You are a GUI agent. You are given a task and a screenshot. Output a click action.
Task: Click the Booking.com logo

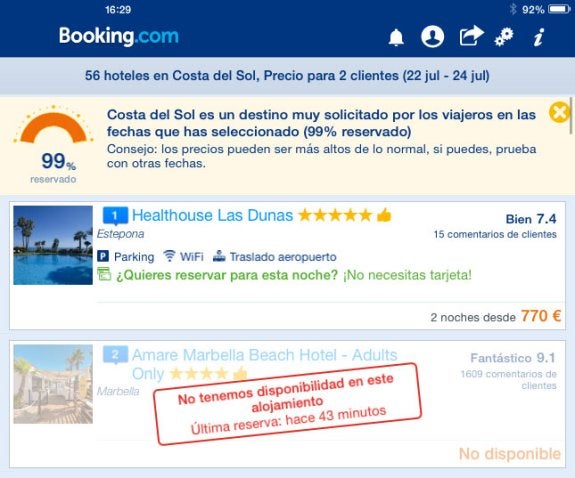click(x=119, y=36)
